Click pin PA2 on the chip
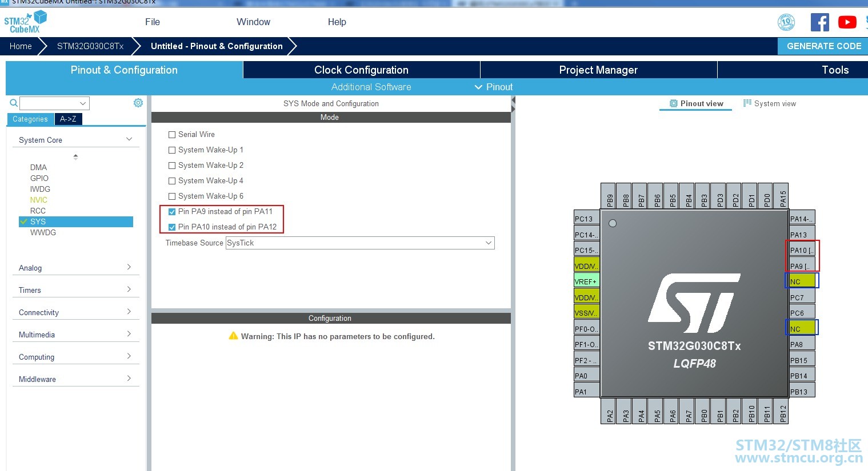Image resolution: width=868 pixels, height=471 pixels. point(609,412)
